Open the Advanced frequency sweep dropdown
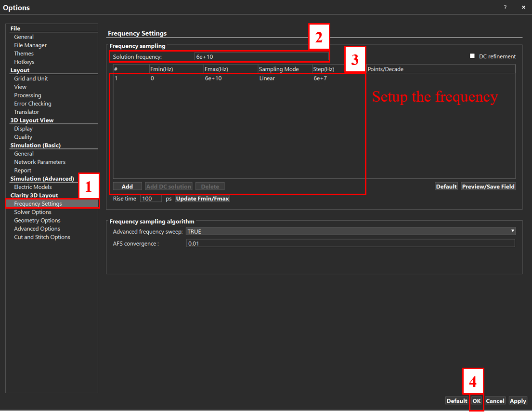532x412 pixels. tap(350, 231)
